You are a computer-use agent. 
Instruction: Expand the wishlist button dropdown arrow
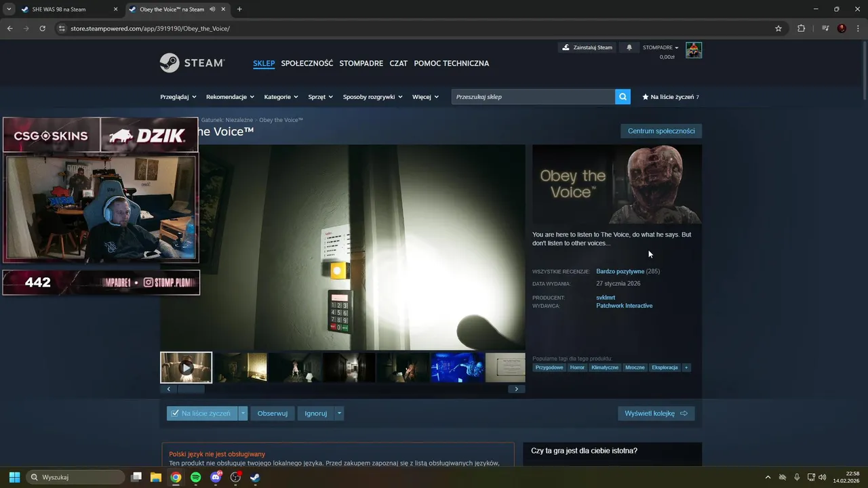coord(243,413)
